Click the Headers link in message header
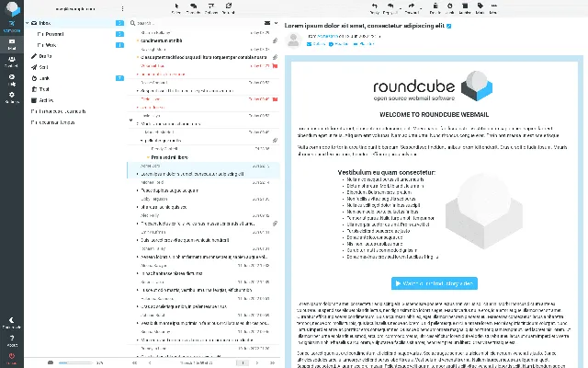The width and height of the screenshot is (588, 368). pyautogui.click(x=338, y=44)
